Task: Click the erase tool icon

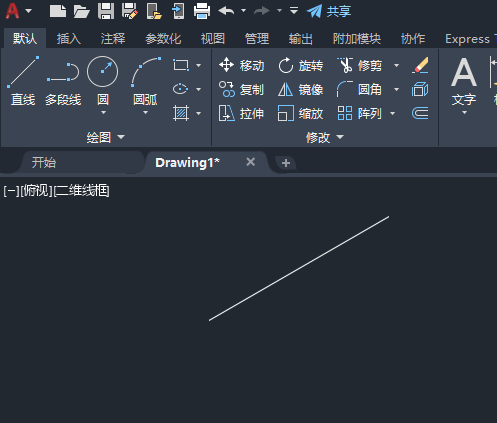Action: (420, 65)
